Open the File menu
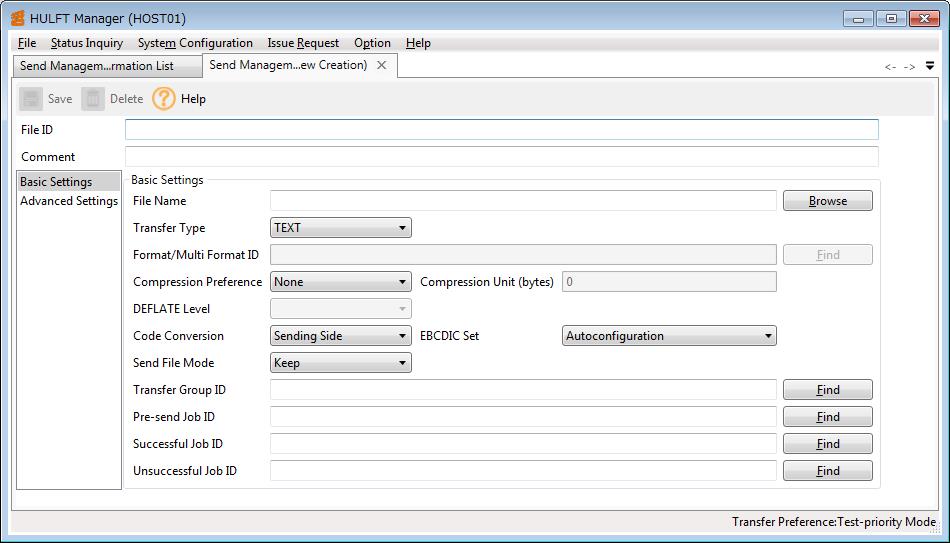The image size is (950, 543). (x=27, y=43)
